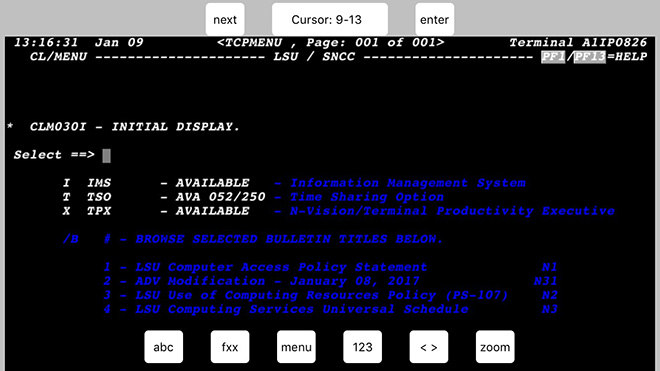Image resolution: width=660 pixels, height=371 pixels.
Task: Click bulletin 3 LSU Use of Computing Resources Policy
Action: pyautogui.click(x=306, y=295)
